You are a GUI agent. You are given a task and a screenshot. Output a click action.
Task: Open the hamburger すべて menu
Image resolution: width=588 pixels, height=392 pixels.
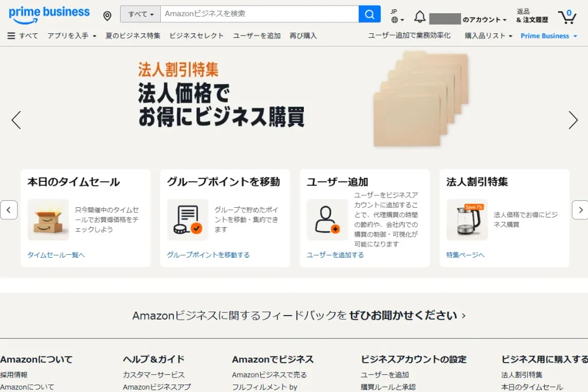(x=22, y=36)
